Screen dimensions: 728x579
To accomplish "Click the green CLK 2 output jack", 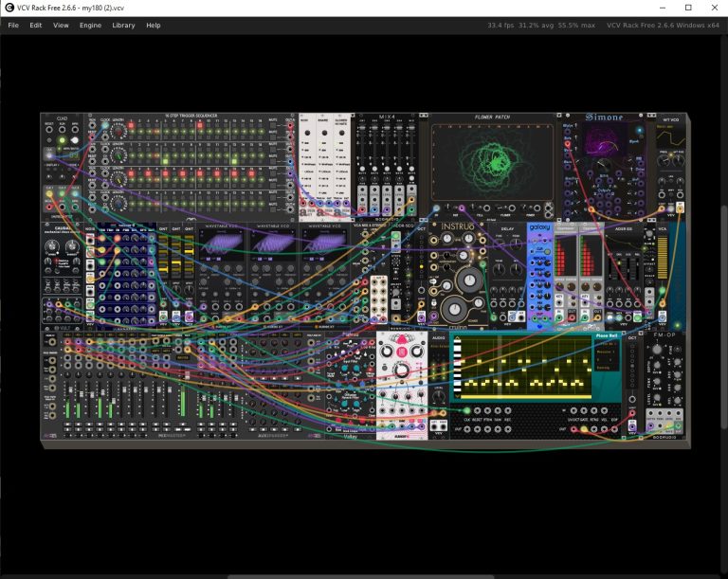I will 62,193.
